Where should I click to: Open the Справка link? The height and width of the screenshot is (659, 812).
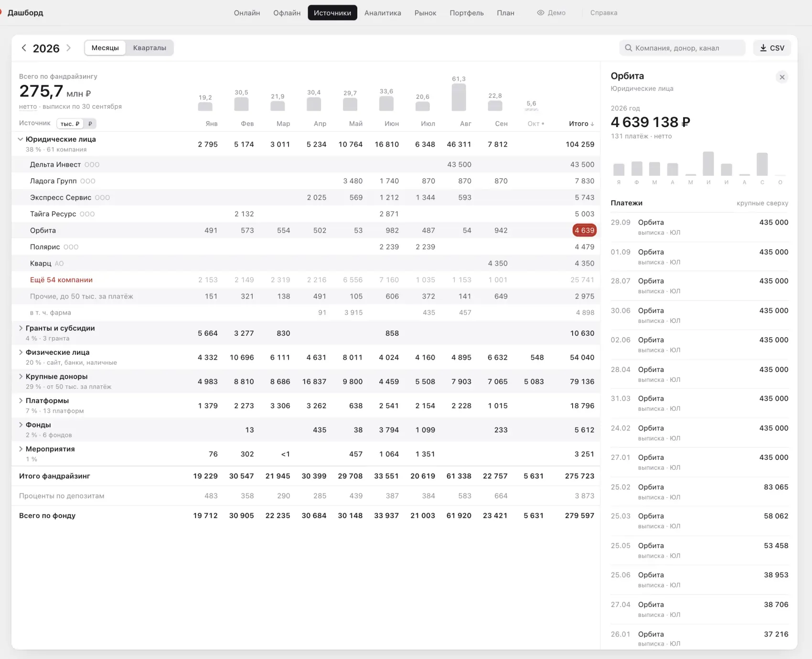click(x=604, y=13)
